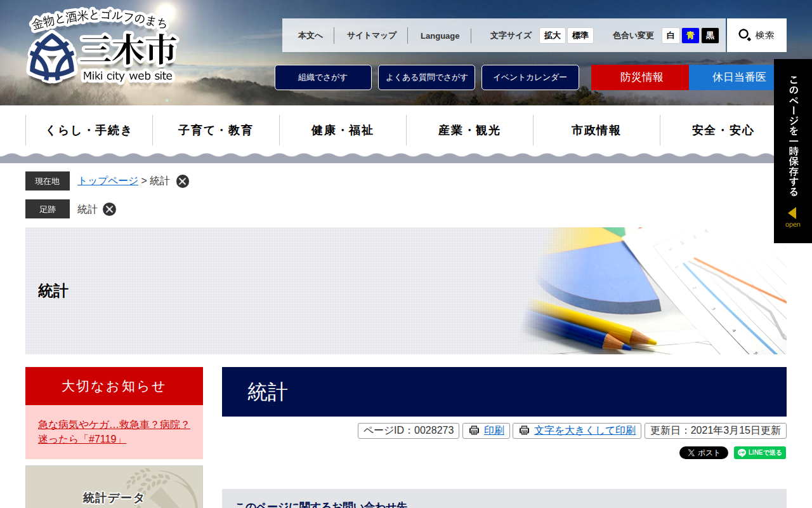Image resolution: width=812 pixels, height=508 pixels.
Task: Click 文字を大きくして印刷 link
Action: 584,431
